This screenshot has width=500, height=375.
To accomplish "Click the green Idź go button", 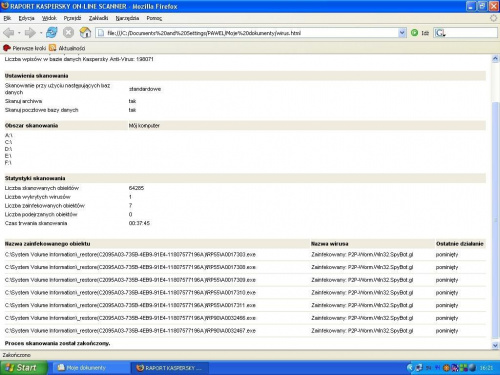I will coord(420,33).
